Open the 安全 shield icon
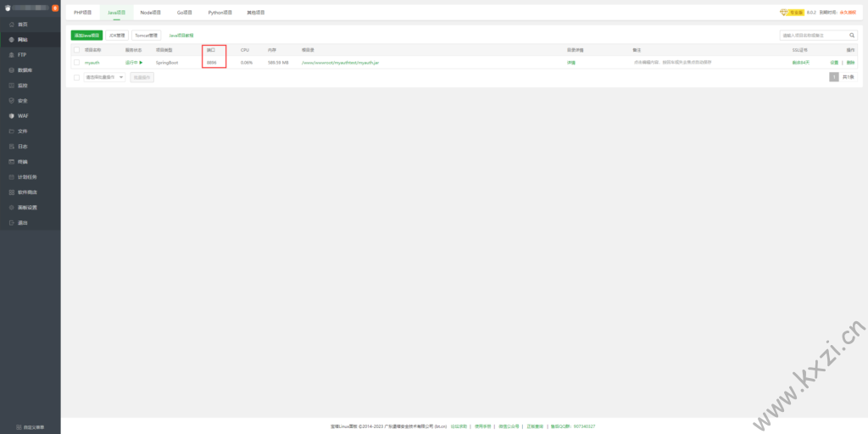 (12, 101)
